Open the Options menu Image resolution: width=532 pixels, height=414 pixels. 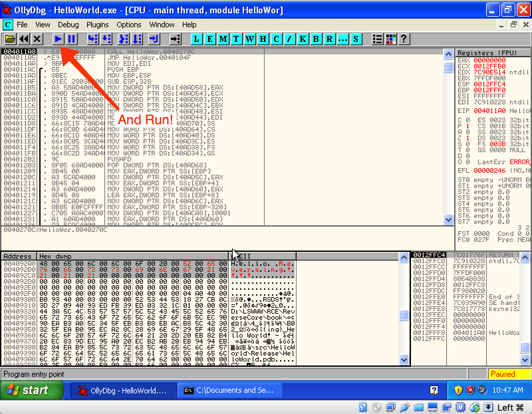(129, 25)
